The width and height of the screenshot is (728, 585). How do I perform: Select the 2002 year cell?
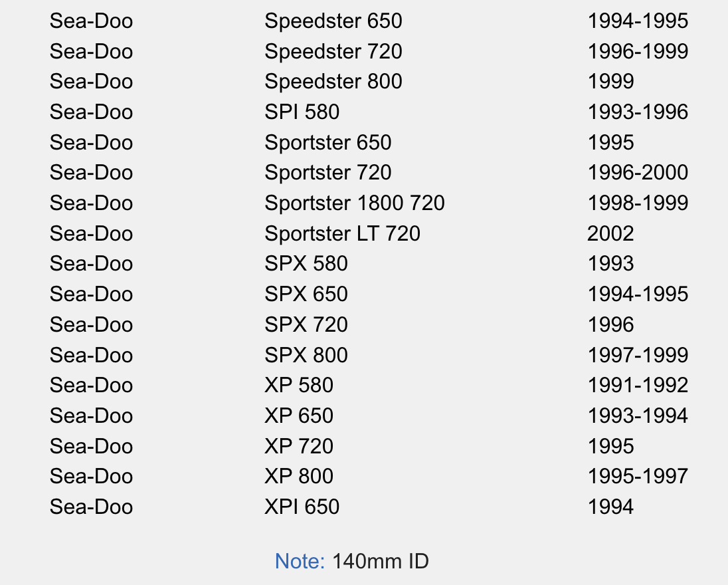610,233
